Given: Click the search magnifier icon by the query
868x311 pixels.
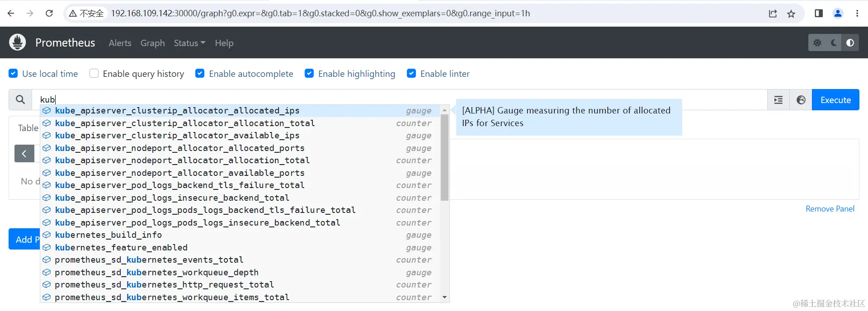Looking at the screenshot, I should click(x=20, y=100).
